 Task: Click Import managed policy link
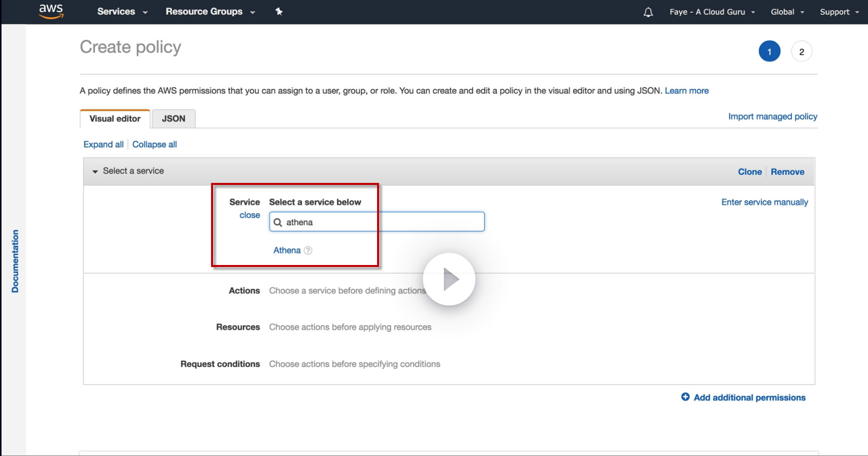(x=772, y=117)
